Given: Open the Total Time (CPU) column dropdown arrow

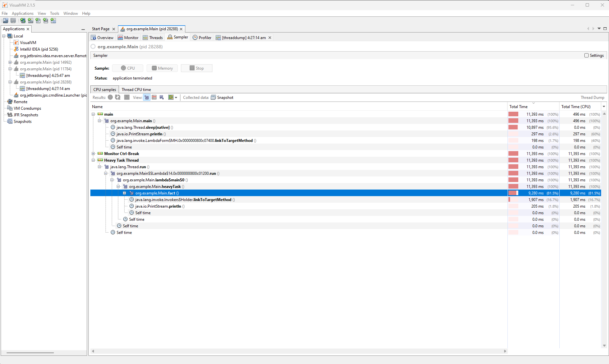Looking at the screenshot, I should click(604, 106).
